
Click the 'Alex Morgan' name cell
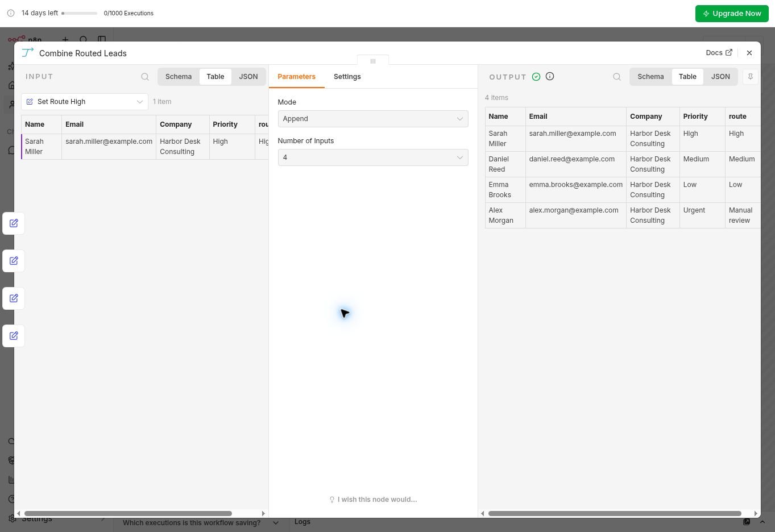(505, 215)
